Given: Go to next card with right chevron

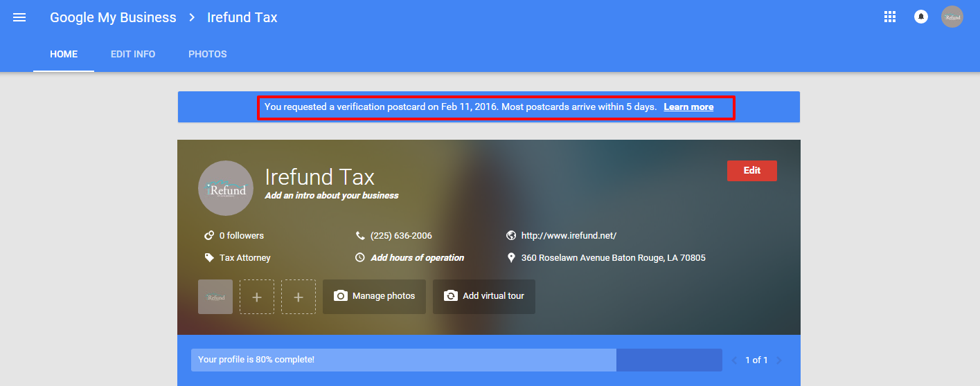Looking at the screenshot, I should pos(778,360).
